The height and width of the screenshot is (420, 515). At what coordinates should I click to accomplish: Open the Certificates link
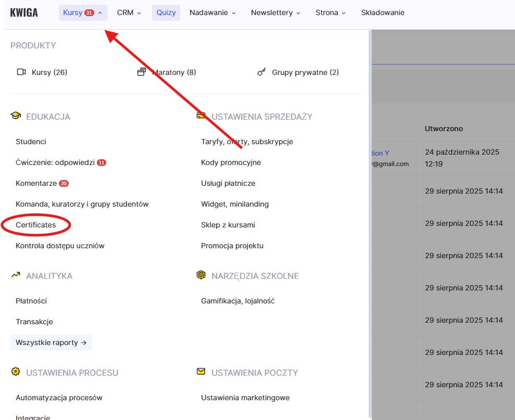point(36,225)
